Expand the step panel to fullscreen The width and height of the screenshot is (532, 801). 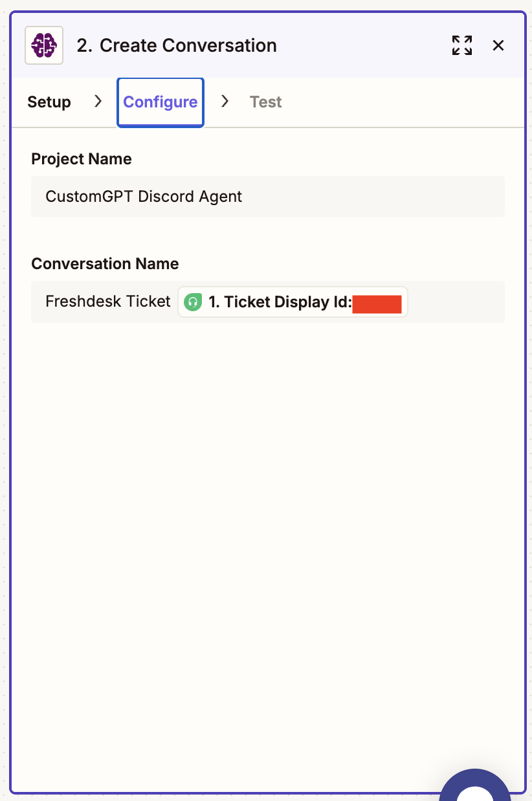(461, 45)
